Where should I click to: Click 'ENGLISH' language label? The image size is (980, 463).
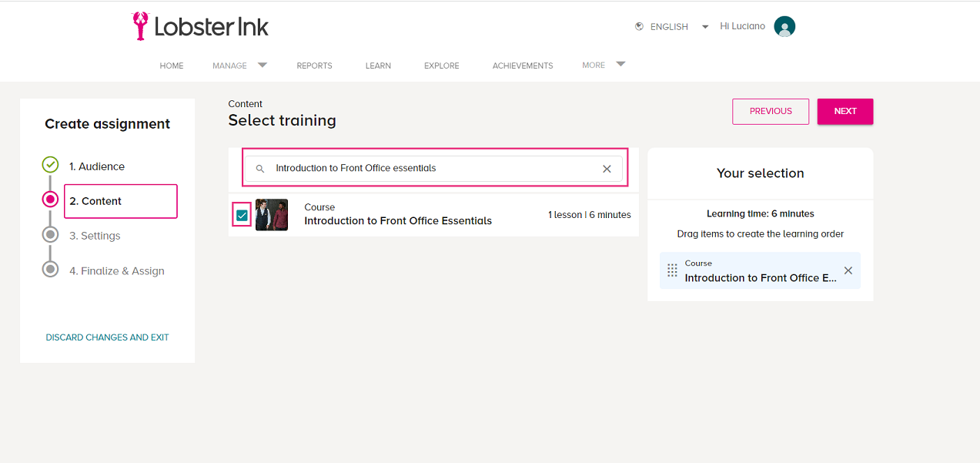click(669, 27)
